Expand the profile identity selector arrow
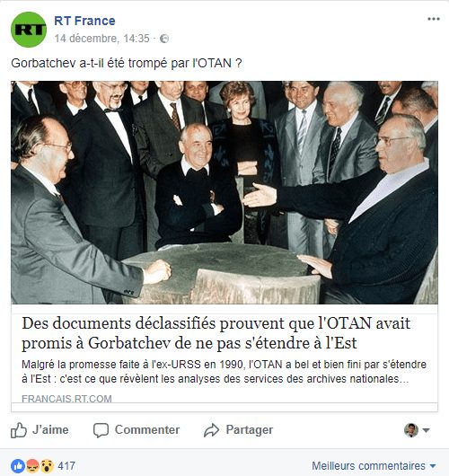 click(x=426, y=430)
